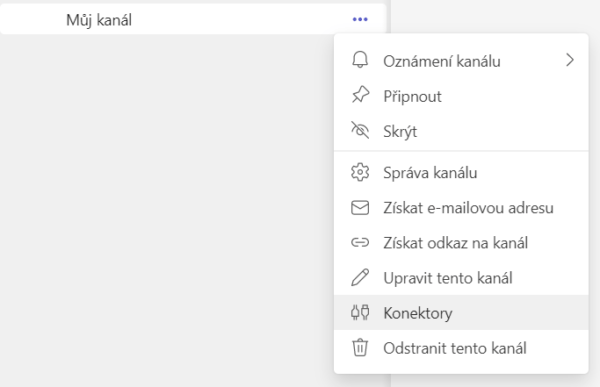Image resolution: width=600 pixels, height=387 pixels.
Task: Click the crossed-eye hide icon
Action: pos(360,130)
